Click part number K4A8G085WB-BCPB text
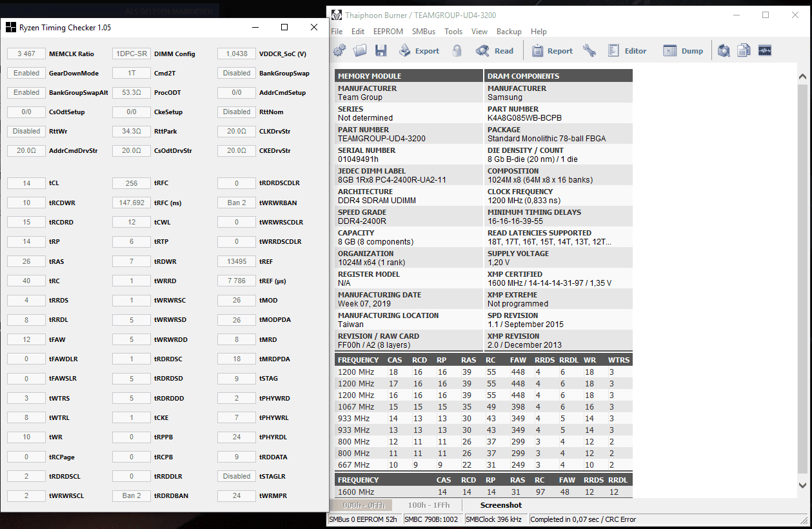The height and width of the screenshot is (529, 812). [524, 118]
